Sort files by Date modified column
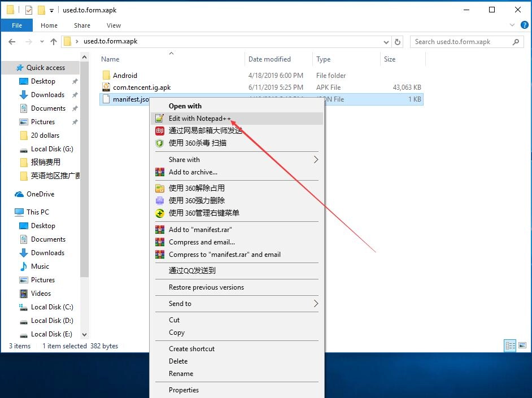532x398 pixels. 269,59
